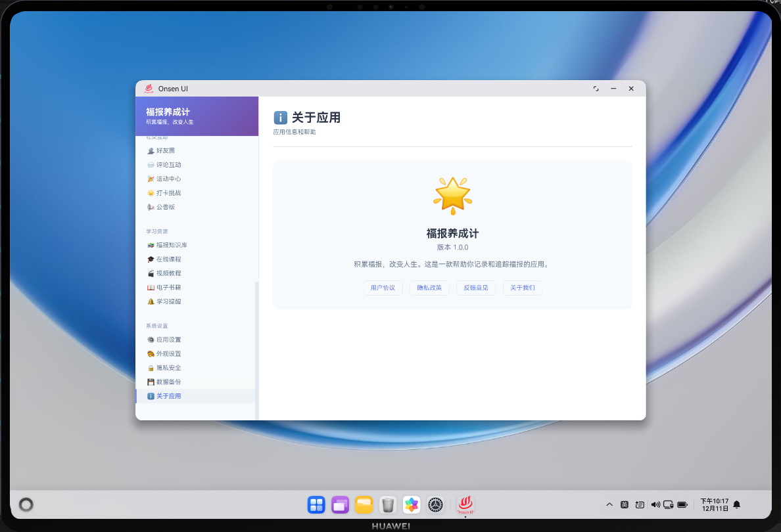This screenshot has height=532, width=781.
Task: Open the 外观设置 appearance settings
Action: (x=168, y=353)
